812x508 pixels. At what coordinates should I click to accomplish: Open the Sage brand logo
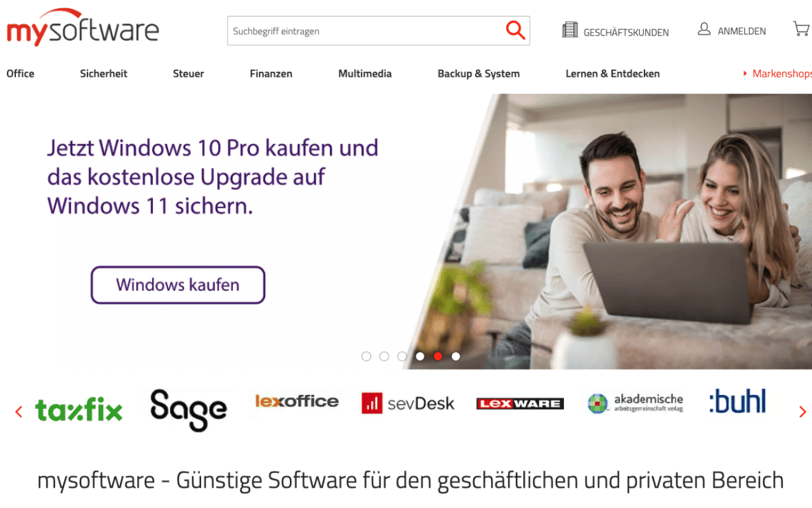[188, 410]
